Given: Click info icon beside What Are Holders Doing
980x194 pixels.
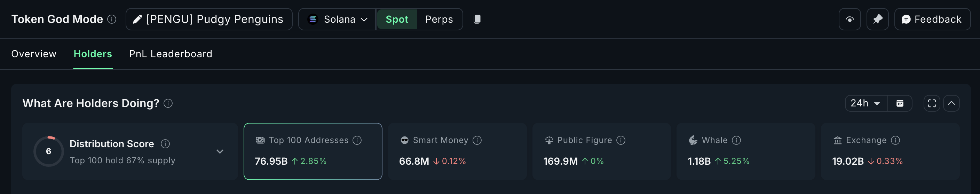Looking at the screenshot, I should [168, 103].
